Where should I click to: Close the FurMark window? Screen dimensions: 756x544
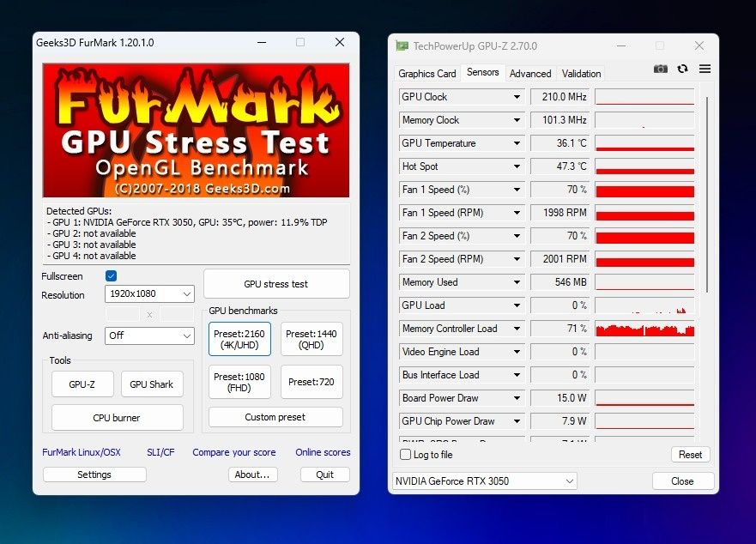coord(340,42)
